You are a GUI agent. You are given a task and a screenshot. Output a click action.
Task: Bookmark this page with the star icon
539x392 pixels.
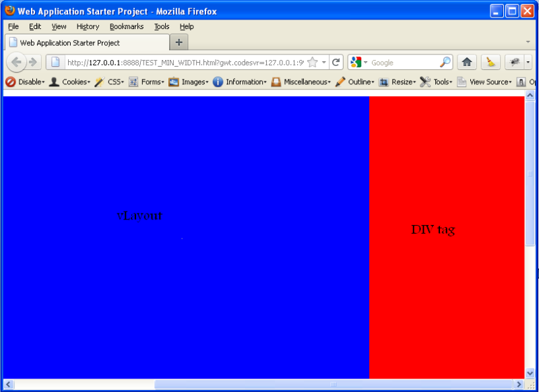[x=313, y=62]
